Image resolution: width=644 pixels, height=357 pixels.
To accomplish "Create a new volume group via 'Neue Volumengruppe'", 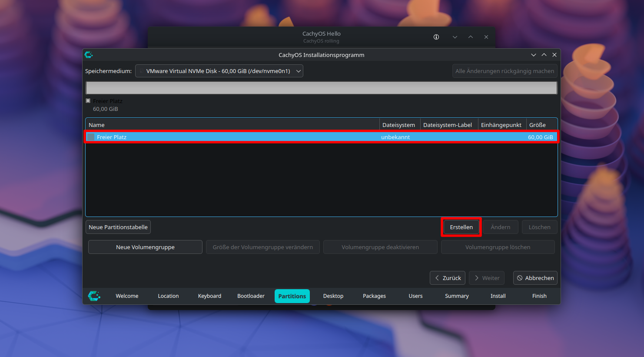I will tap(145, 247).
